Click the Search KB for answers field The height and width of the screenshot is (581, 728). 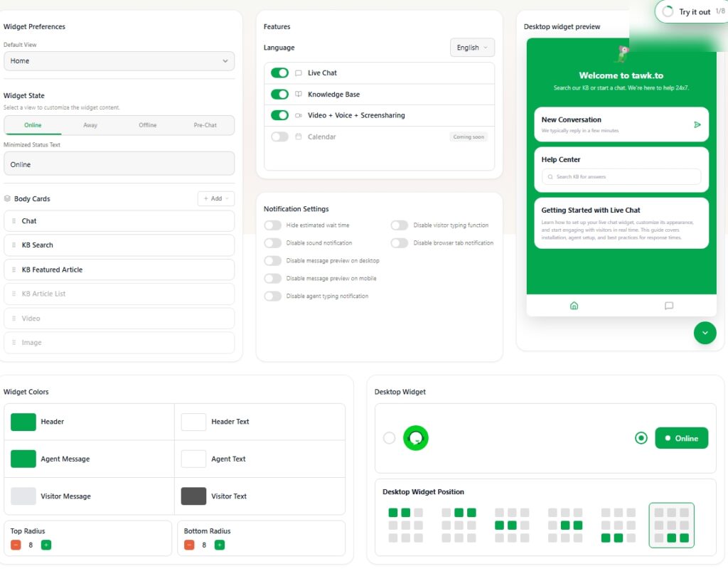[621, 177]
